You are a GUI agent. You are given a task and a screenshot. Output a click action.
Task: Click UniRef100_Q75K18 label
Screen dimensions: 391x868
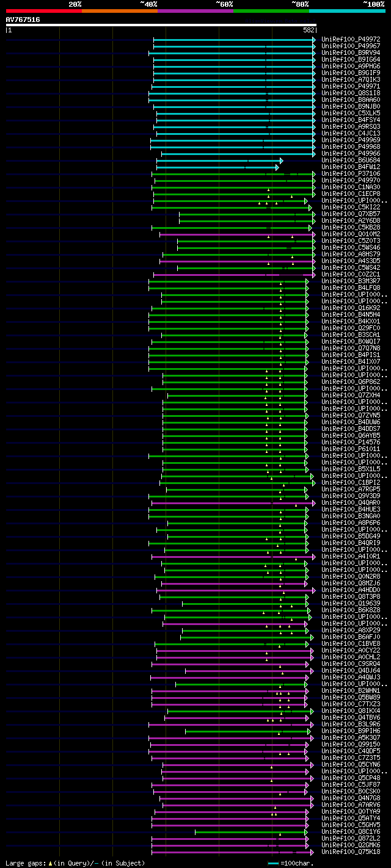(351, 852)
